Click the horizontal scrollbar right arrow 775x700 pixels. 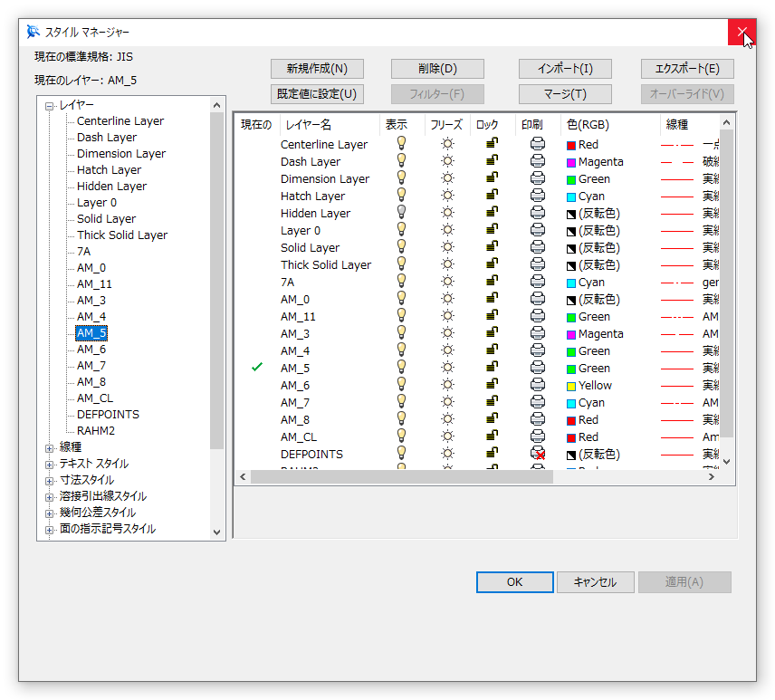(x=712, y=476)
